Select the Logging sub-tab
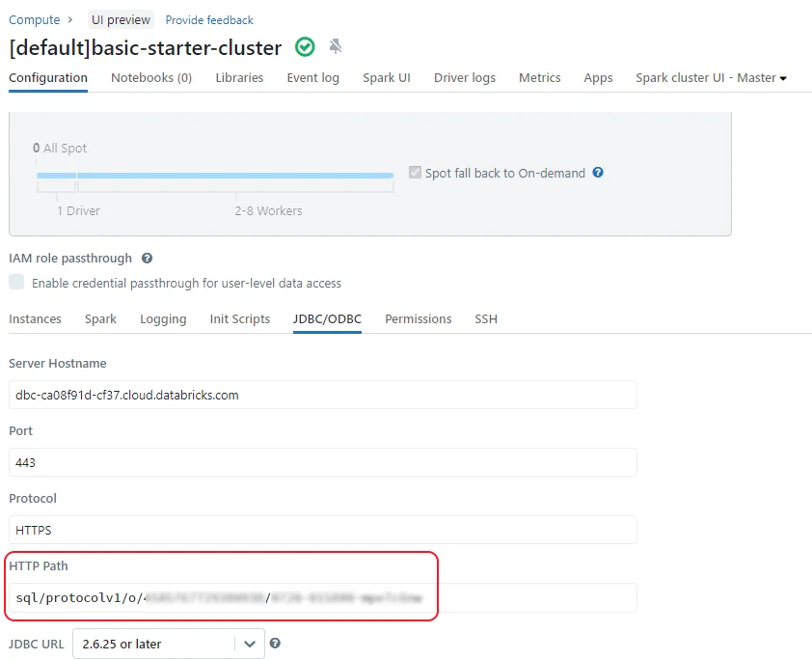Viewport: 812px width, 660px height. [163, 319]
